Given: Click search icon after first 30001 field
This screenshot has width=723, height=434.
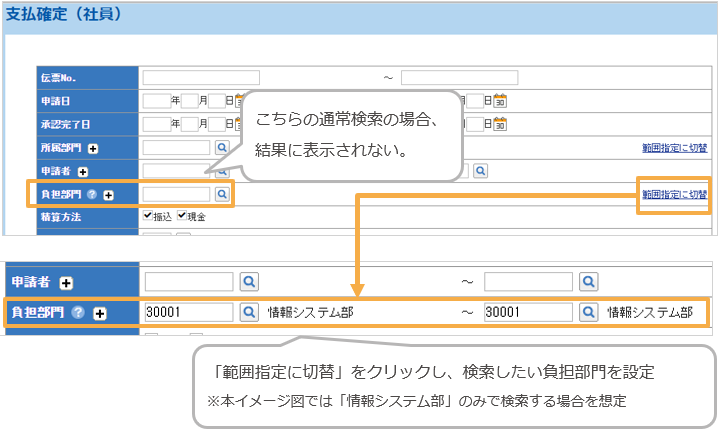Looking at the screenshot, I should [249, 312].
